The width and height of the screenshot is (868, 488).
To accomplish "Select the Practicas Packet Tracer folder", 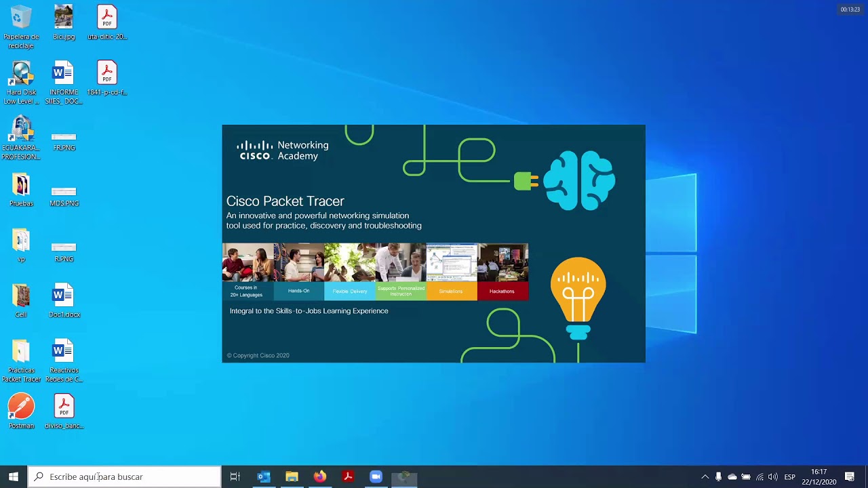I will (x=21, y=361).
